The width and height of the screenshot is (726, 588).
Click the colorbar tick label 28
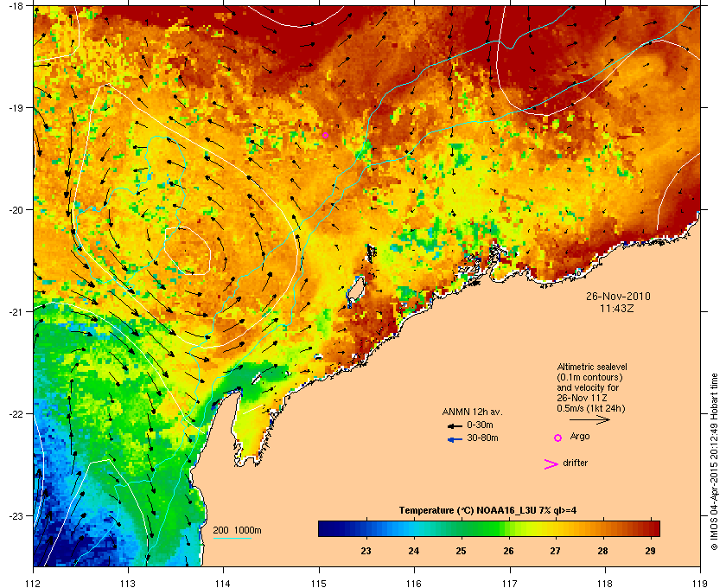602,551
